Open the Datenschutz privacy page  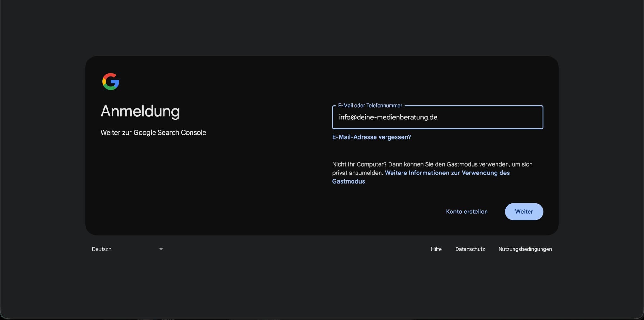pos(470,249)
